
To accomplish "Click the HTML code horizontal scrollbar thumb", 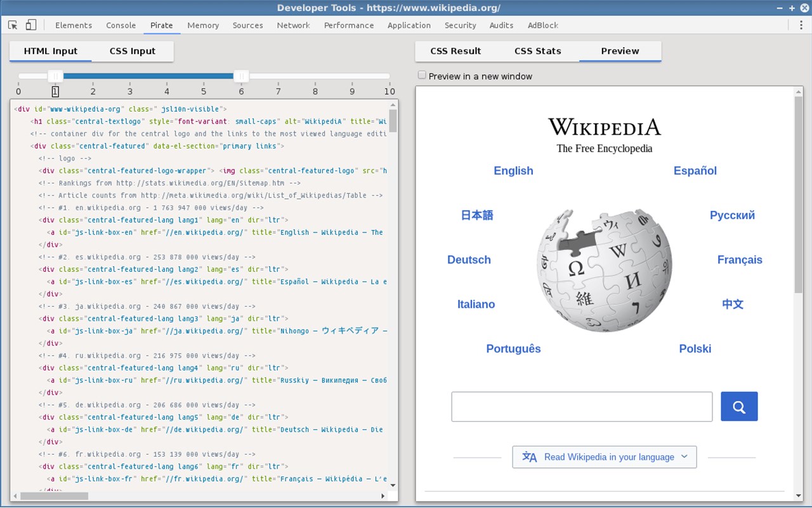I will click(x=55, y=496).
